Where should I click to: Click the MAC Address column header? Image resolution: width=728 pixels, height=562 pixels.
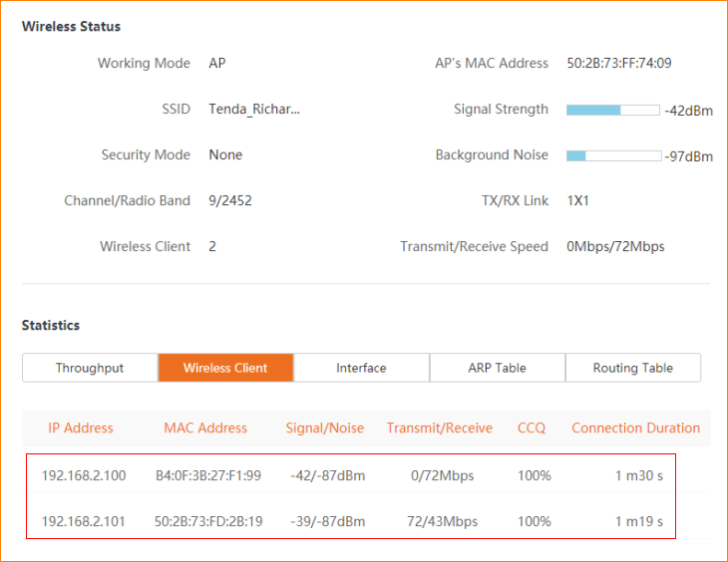205,427
